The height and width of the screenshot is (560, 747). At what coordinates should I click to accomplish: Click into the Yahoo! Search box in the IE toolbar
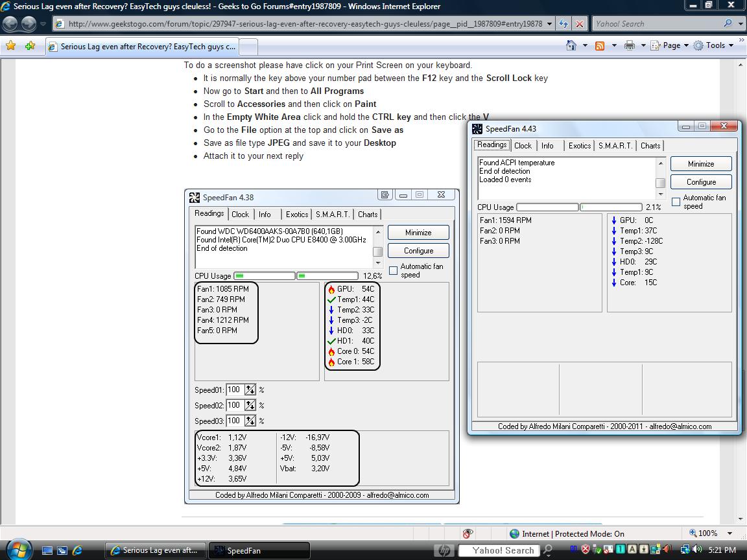click(656, 23)
